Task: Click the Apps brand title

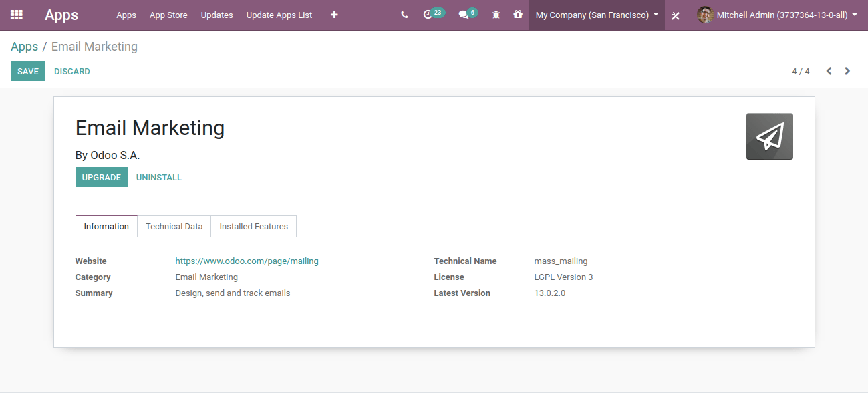Action: [x=61, y=15]
